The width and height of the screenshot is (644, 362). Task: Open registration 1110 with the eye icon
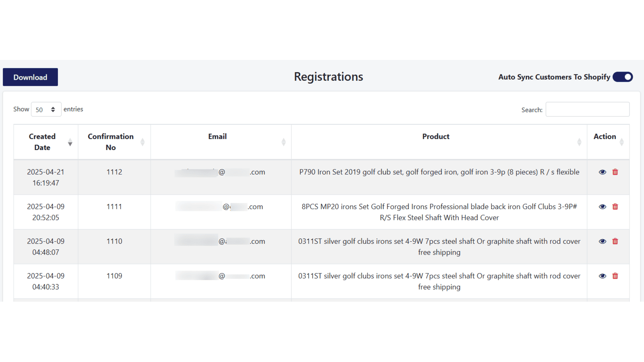click(602, 241)
